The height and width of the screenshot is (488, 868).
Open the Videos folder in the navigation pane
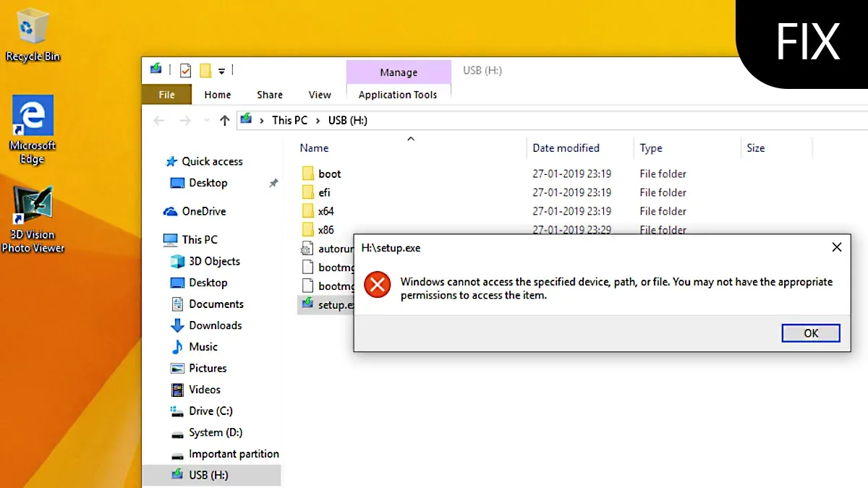point(195,390)
